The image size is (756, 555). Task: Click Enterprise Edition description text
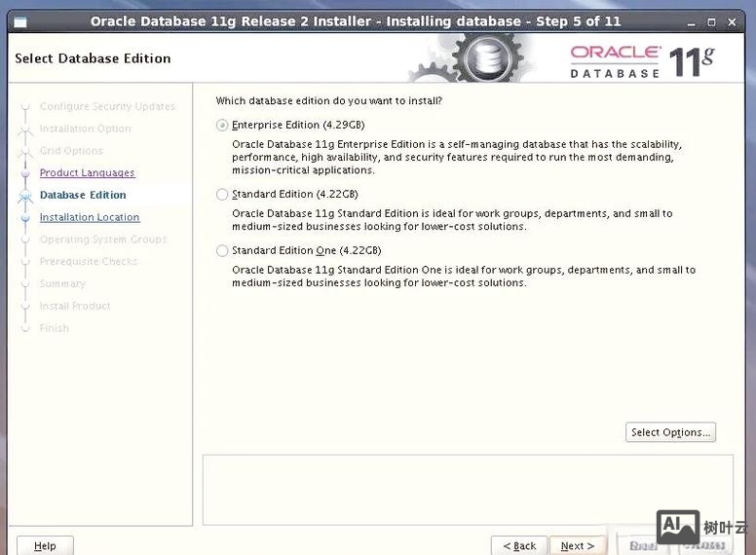[457, 157]
